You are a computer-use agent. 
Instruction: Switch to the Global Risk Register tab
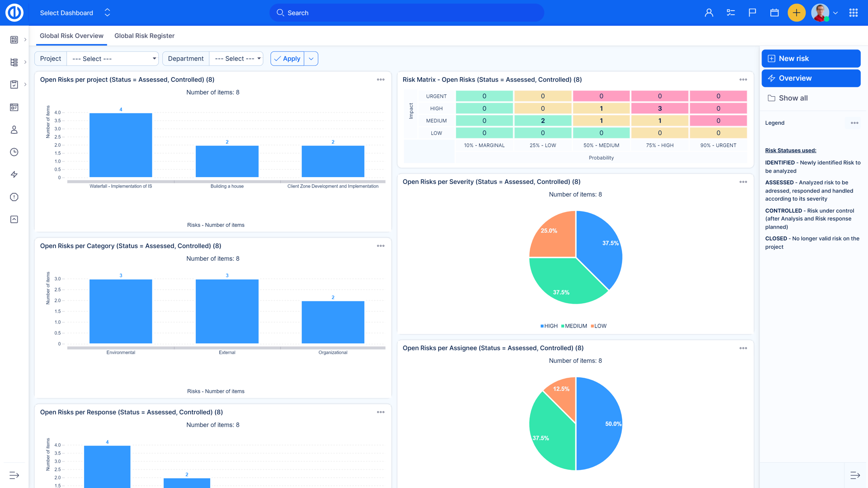(x=144, y=36)
